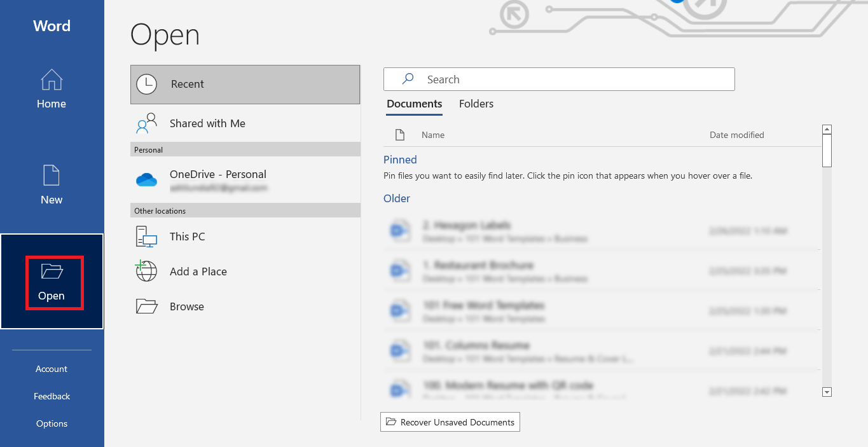Open Word icon beside Restaurant Brochure
Image resolution: width=868 pixels, height=447 pixels.
coord(399,271)
